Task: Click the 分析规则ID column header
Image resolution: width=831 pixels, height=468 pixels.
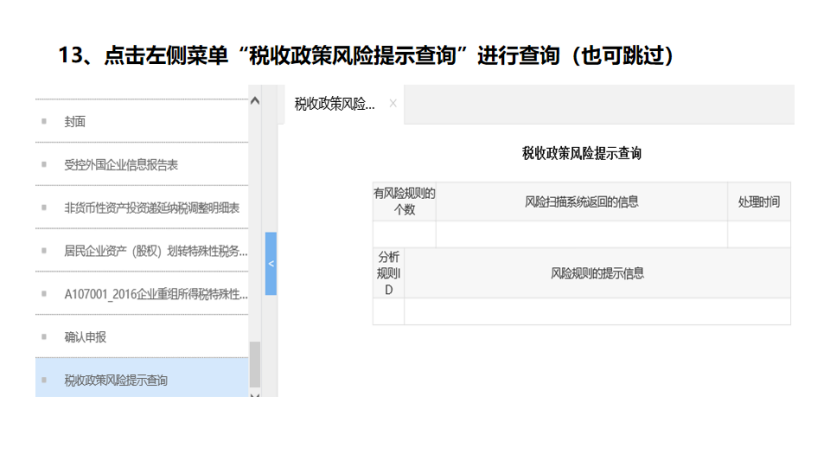Action: pyautogui.click(x=388, y=273)
